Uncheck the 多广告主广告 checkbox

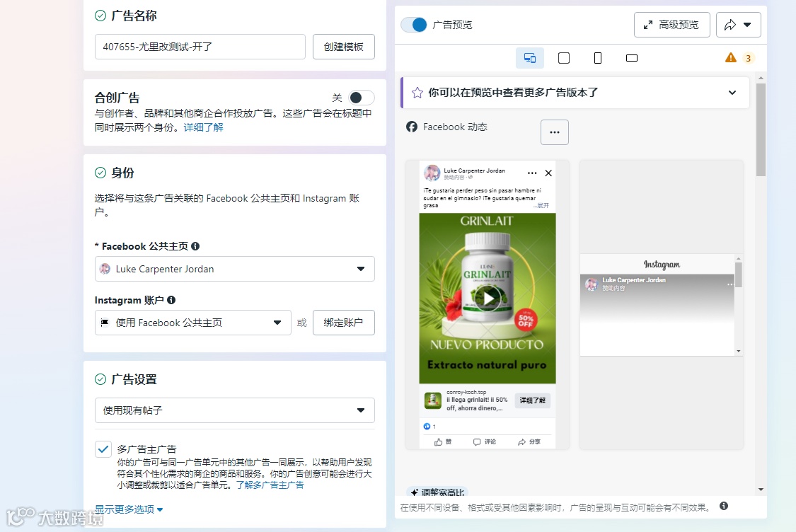[103, 449]
